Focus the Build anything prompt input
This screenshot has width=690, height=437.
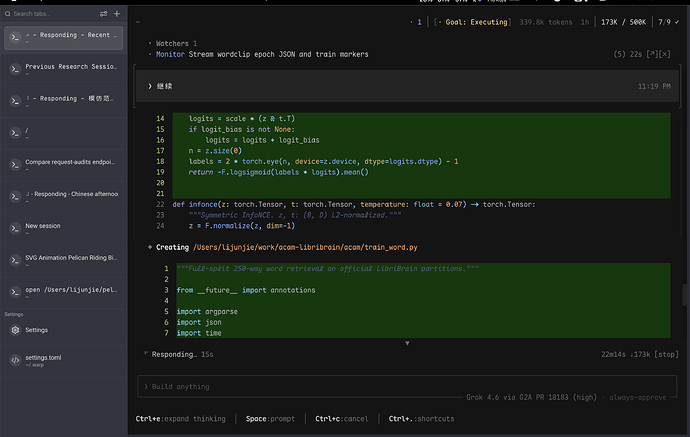407,386
